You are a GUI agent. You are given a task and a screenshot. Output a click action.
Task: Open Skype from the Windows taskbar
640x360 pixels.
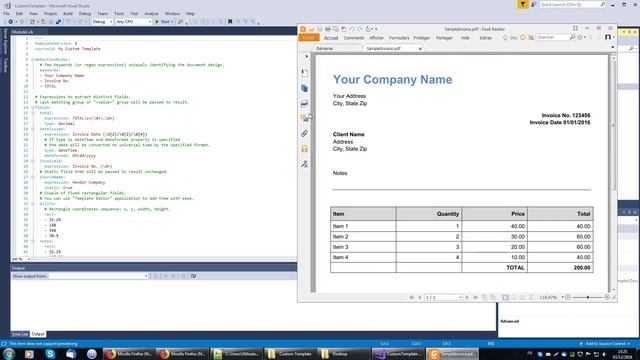[50, 354]
